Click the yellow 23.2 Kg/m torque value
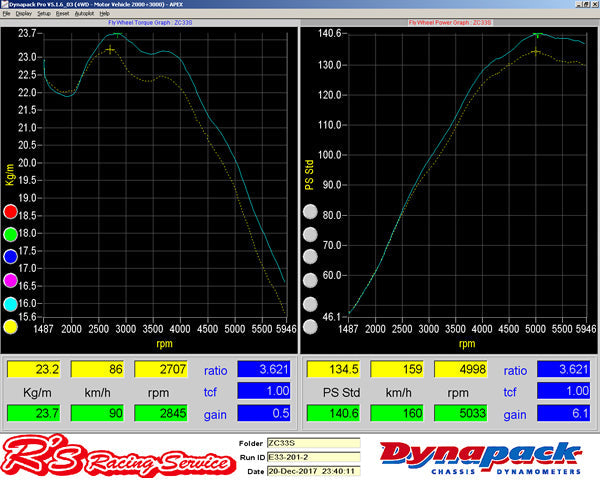This screenshot has width=600, height=480. point(33,369)
